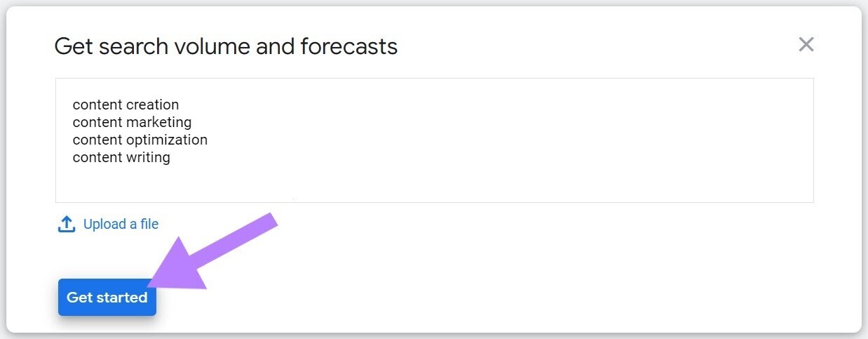Click the upload arrow icon
The height and width of the screenshot is (339, 868).
click(66, 225)
